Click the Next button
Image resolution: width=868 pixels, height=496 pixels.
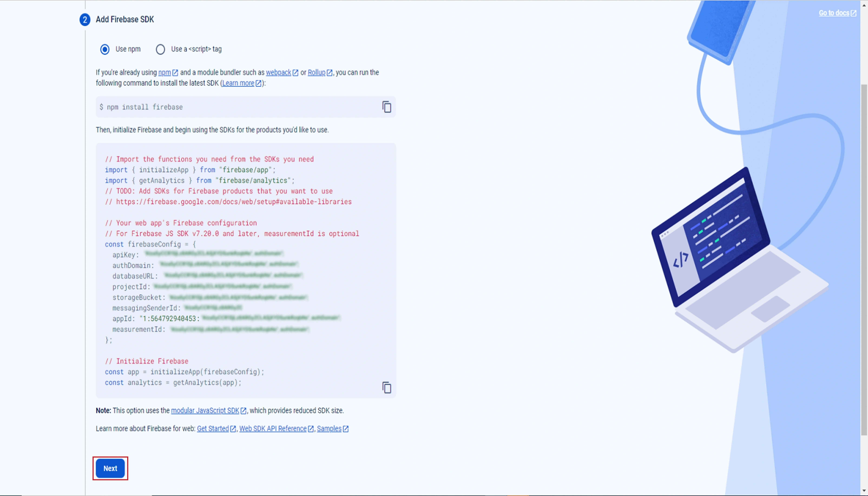pos(110,468)
